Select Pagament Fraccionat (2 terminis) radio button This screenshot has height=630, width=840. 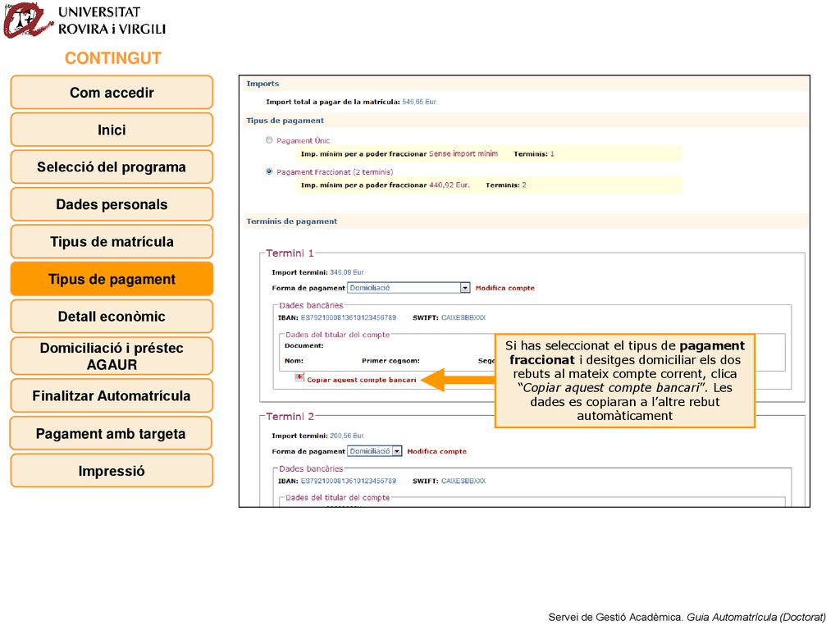(x=269, y=171)
